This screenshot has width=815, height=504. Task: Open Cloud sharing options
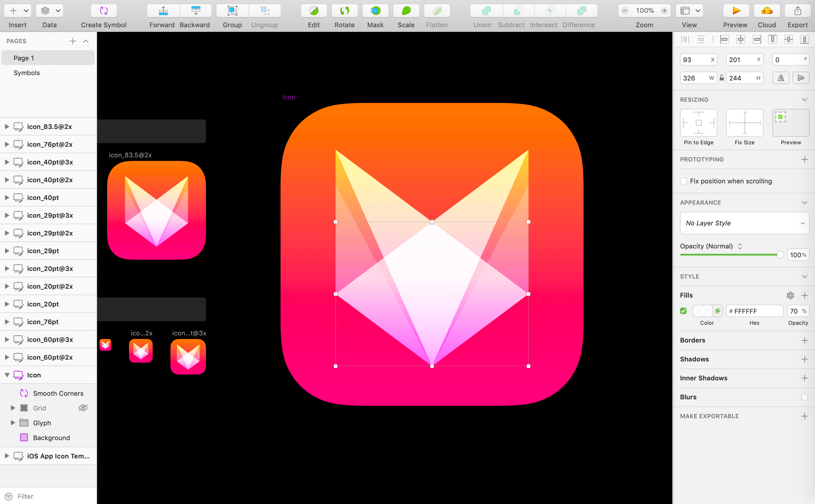(x=767, y=11)
